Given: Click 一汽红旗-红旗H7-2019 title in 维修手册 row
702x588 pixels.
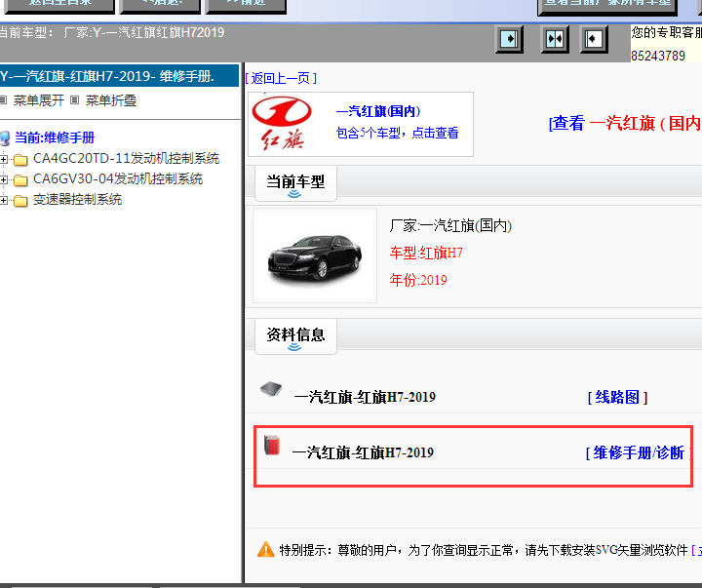Looking at the screenshot, I should click(x=363, y=452).
